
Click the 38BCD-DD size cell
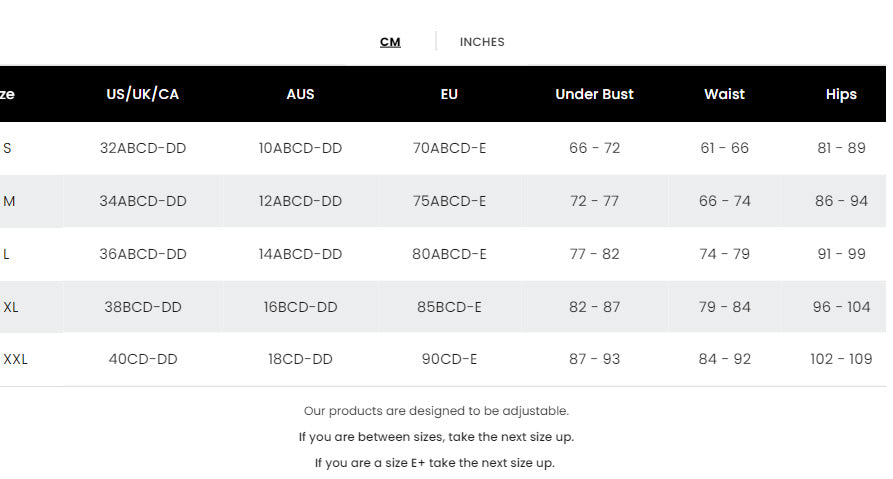(x=143, y=307)
